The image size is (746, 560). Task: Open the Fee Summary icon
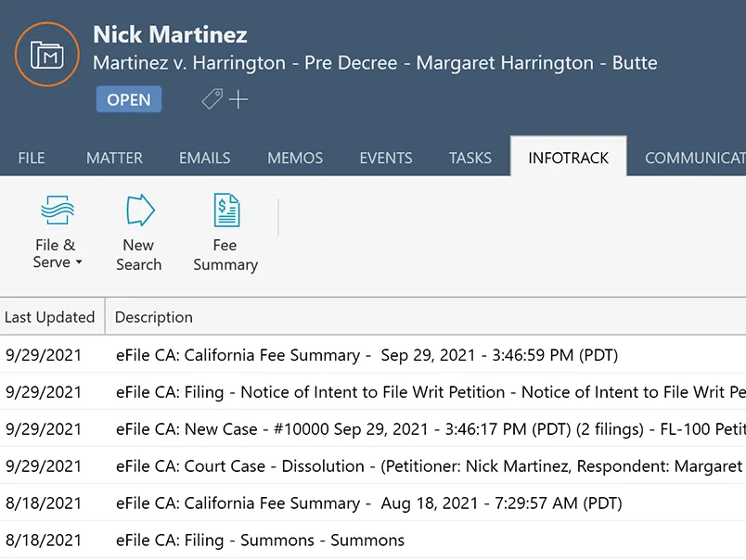click(x=225, y=211)
